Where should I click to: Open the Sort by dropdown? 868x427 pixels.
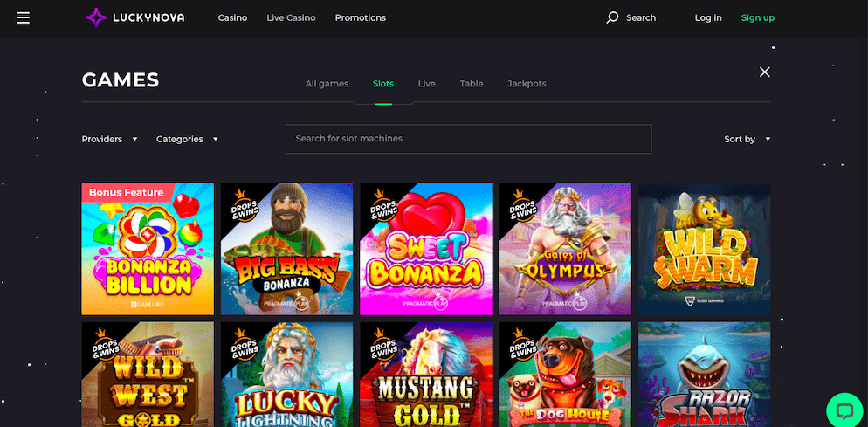pos(747,139)
